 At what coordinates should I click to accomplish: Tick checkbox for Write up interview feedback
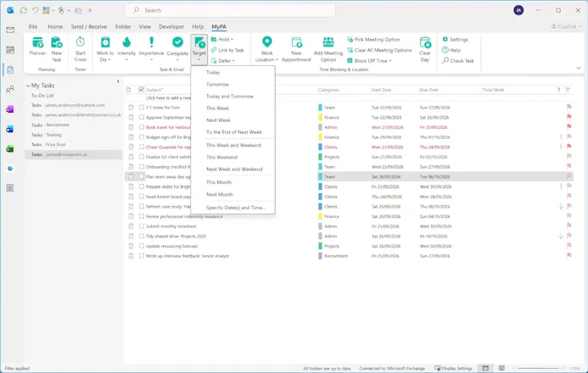click(142, 256)
